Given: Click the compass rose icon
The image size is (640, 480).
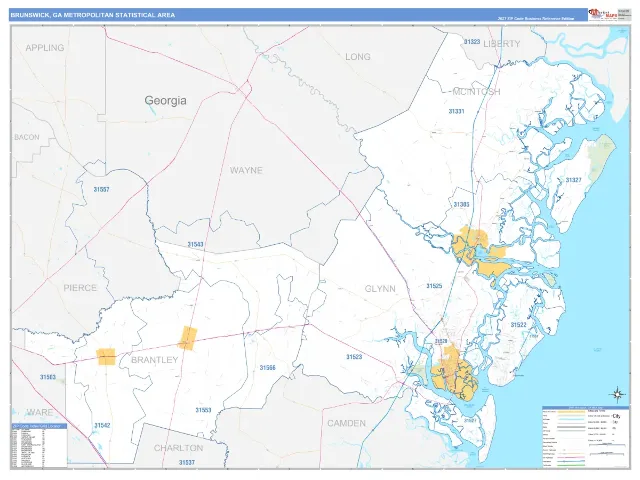Looking at the screenshot, I should [x=618, y=394].
